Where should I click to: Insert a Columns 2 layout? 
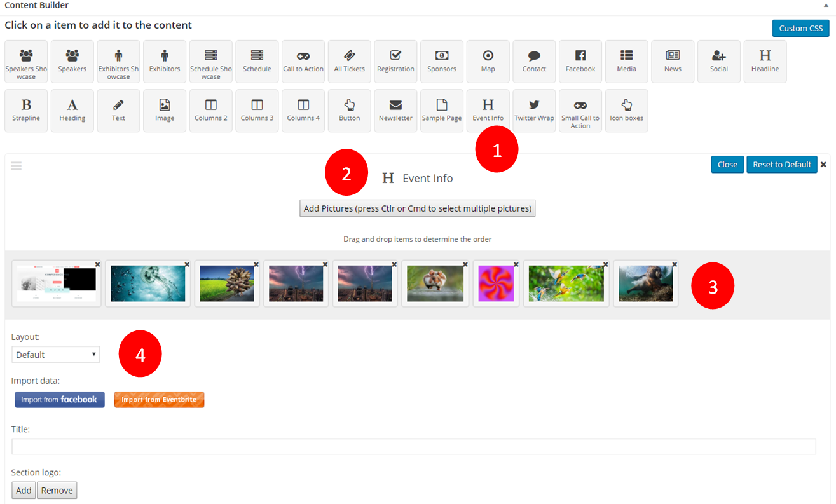[211, 111]
